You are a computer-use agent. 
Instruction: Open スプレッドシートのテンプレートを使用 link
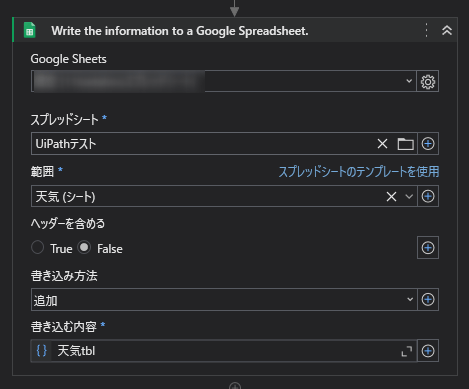[359, 171]
